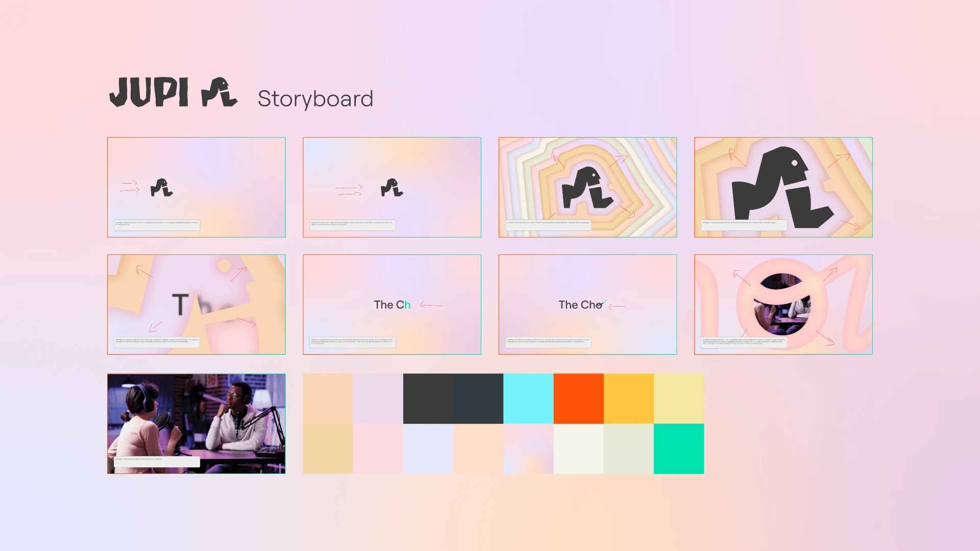Pick the sand tan color swatch

click(328, 449)
